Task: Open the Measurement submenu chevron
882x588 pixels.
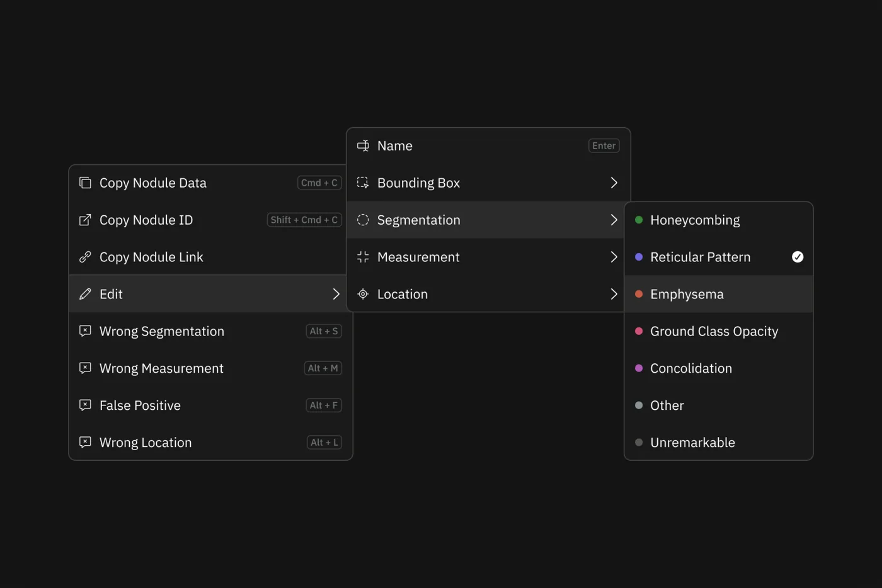Action: pos(614,257)
